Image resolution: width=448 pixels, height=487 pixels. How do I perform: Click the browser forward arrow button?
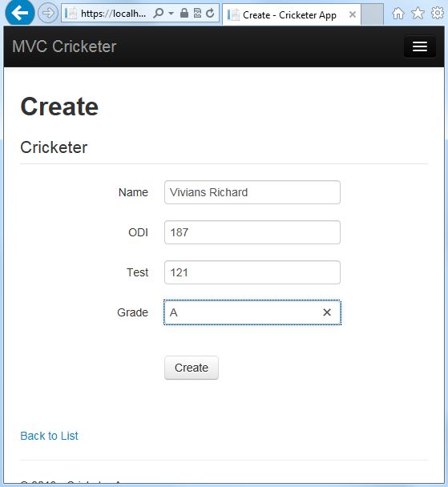click(x=48, y=13)
